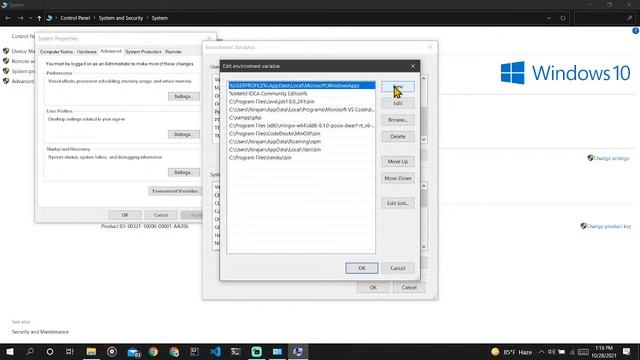Click OK in Environment Variables dialog

click(x=373, y=287)
